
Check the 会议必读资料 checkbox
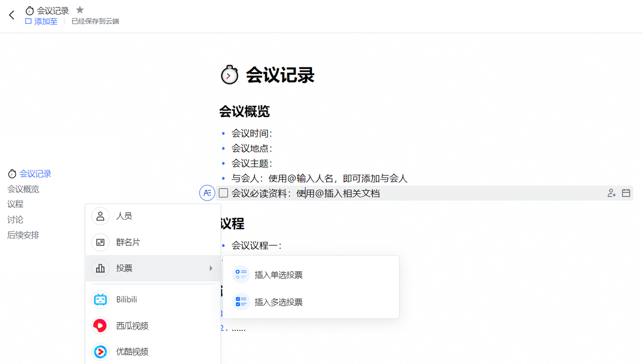(x=223, y=193)
